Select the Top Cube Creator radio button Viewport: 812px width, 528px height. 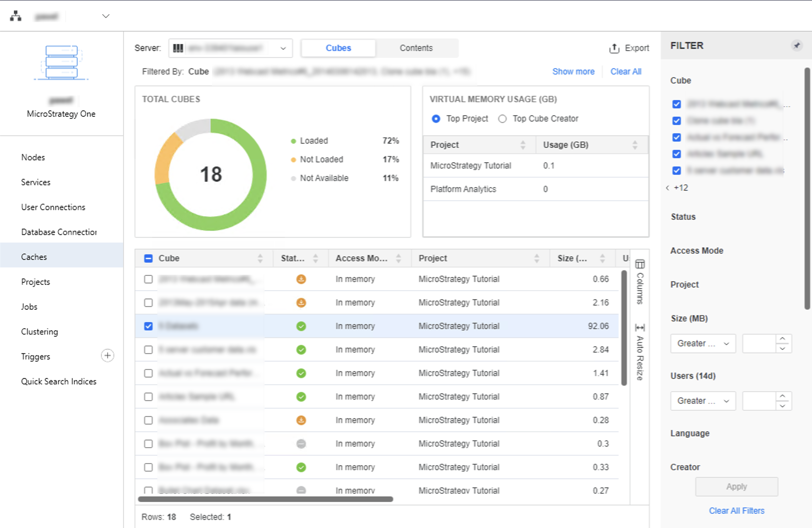point(502,119)
